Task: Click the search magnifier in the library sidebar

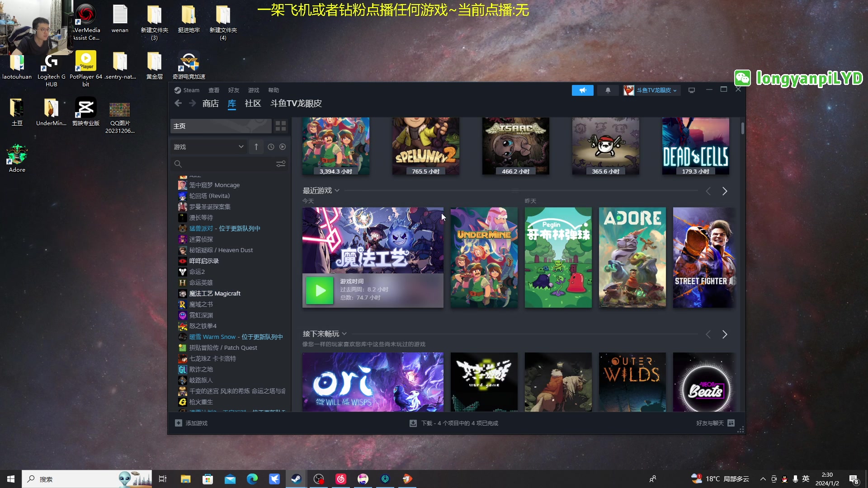Action: [x=178, y=164]
